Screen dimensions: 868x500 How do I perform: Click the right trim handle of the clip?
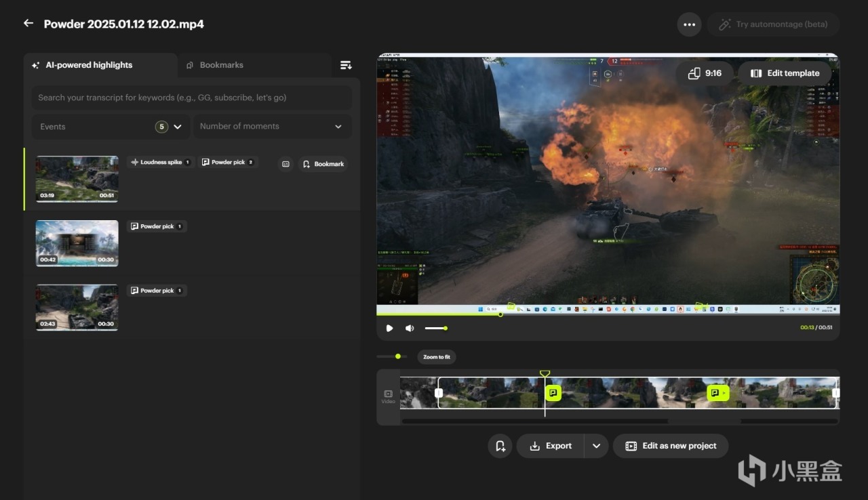click(x=835, y=393)
